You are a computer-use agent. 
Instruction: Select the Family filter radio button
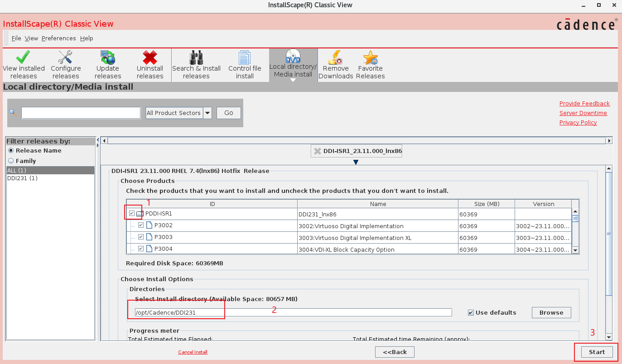tap(11, 161)
